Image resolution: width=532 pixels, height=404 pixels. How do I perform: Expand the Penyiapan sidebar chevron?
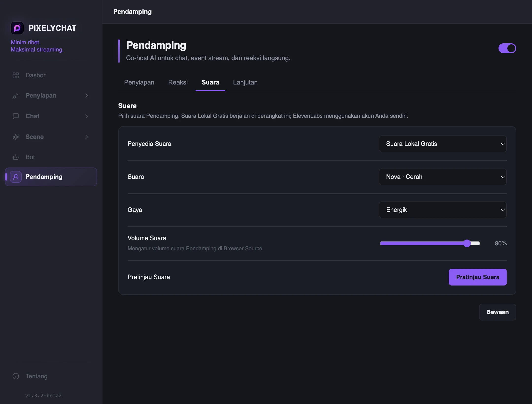(x=86, y=96)
